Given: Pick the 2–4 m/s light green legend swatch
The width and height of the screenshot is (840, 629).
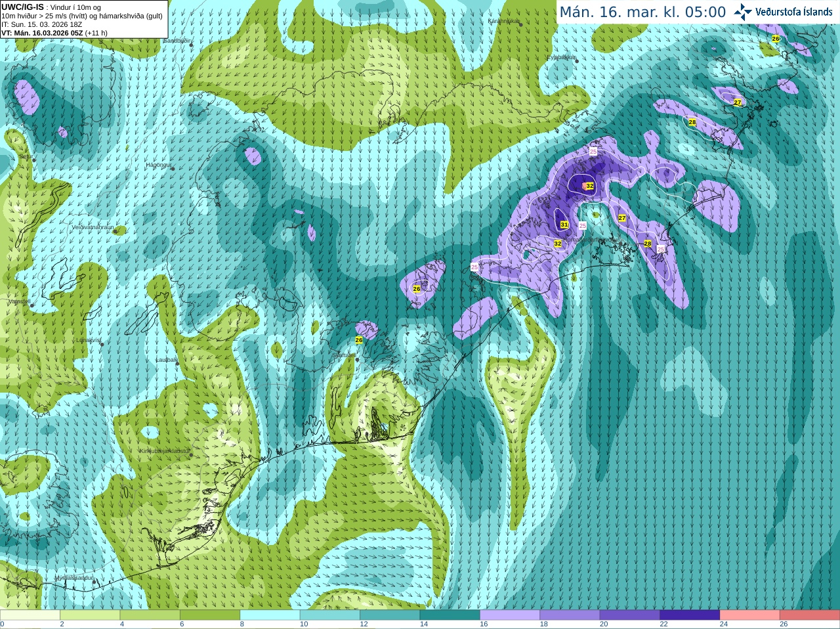Looking at the screenshot, I should point(90,615).
